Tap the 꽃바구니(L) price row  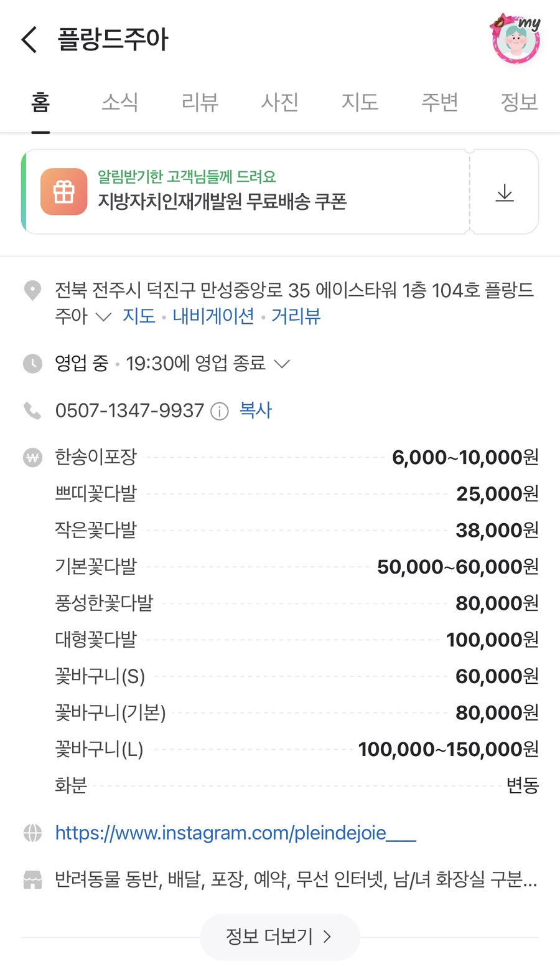tap(296, 749)
